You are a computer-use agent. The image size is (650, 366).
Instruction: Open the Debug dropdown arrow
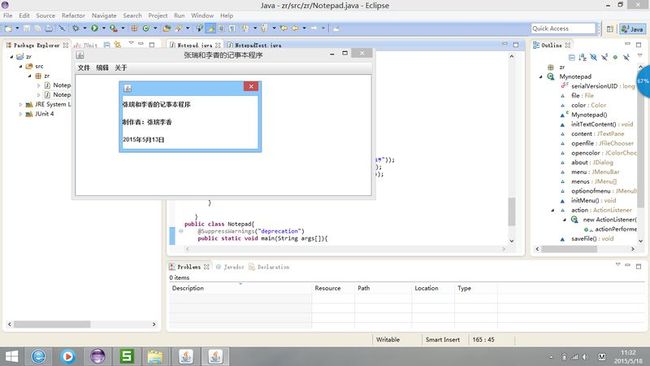pyautogui.click(x=85, y=28)
